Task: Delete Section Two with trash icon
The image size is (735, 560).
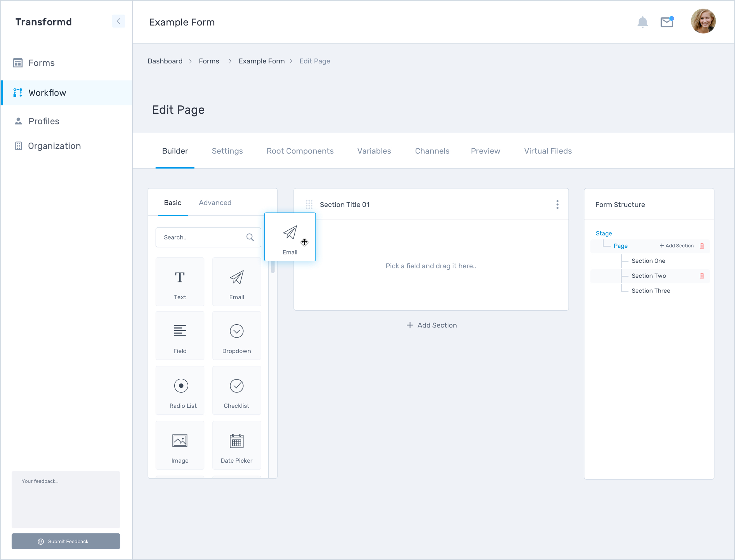Action: pyautogui.click(x=702, y=276)
